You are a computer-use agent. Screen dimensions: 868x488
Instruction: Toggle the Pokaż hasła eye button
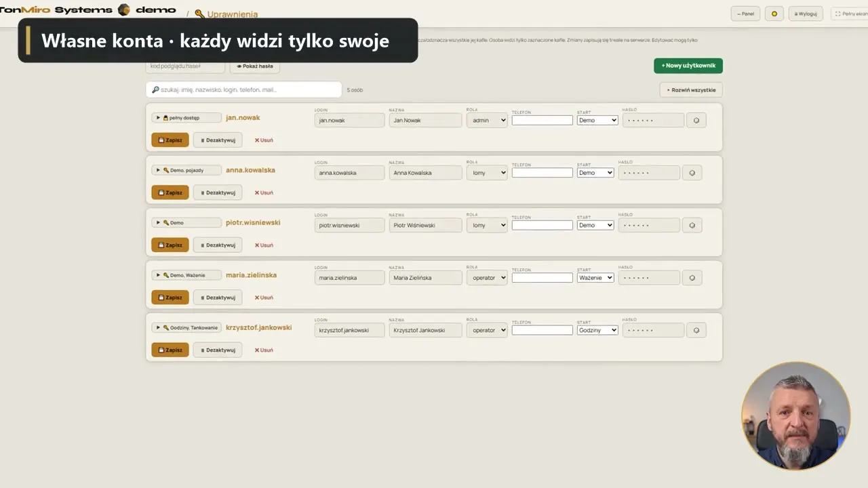(x=255, y=66)
